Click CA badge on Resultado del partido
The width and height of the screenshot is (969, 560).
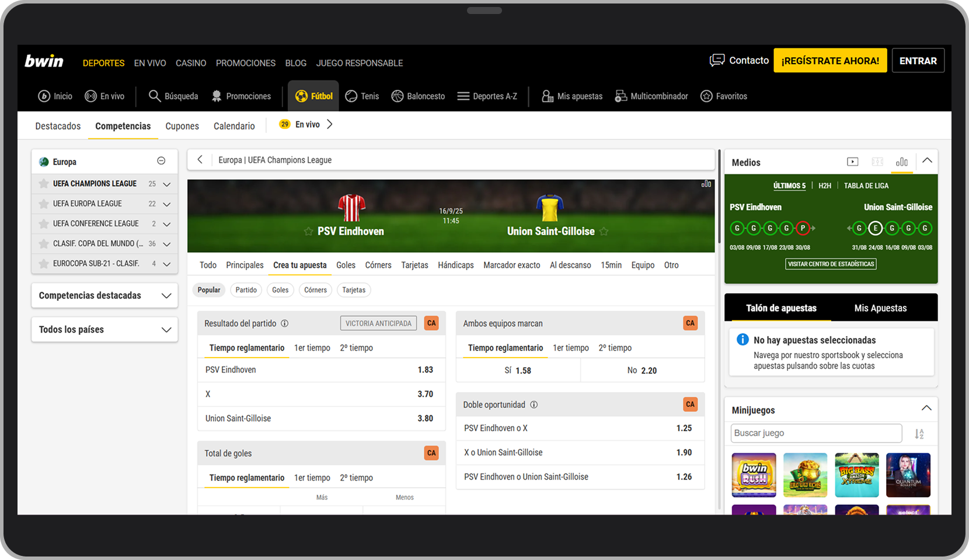coord(431,323)
